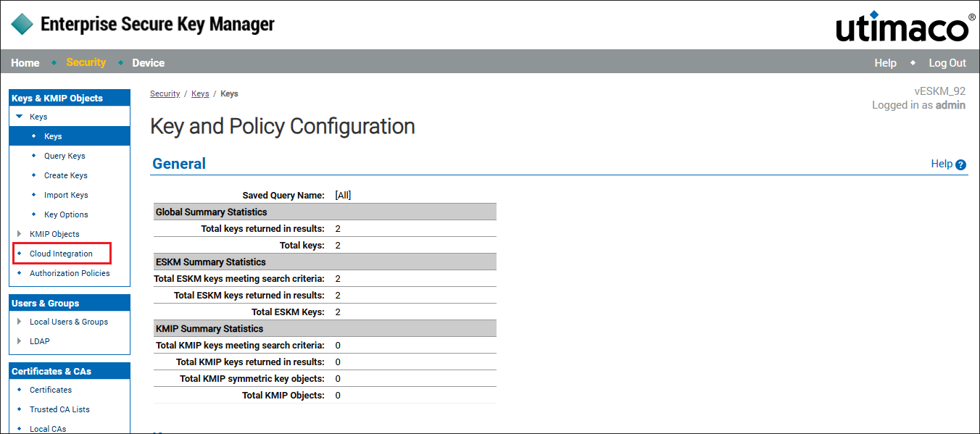
Task: Open Key Options
Action: (x=66, y=214)
